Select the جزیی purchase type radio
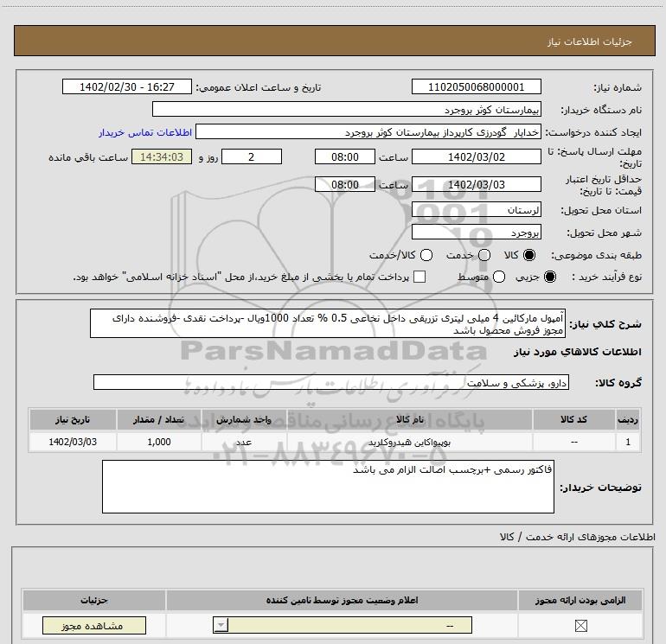This screenshot has width=666, height=644. (x=550, y=277)
